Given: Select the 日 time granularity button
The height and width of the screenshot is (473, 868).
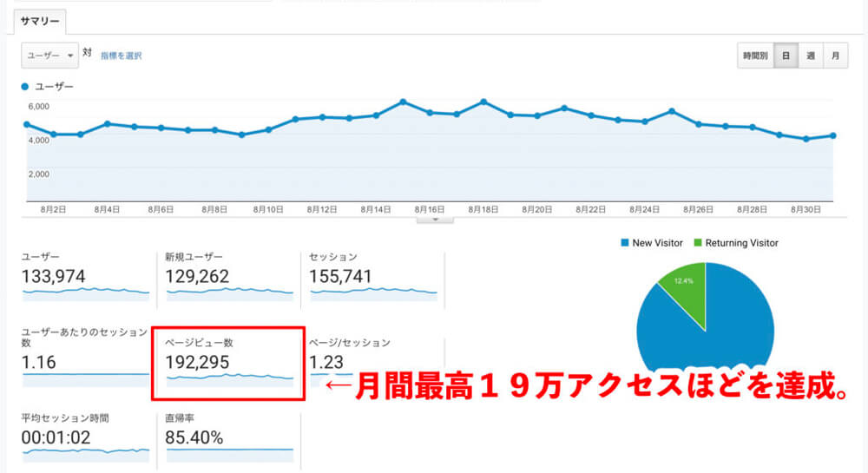Looking at the screenshot, I should coord(786,56).
